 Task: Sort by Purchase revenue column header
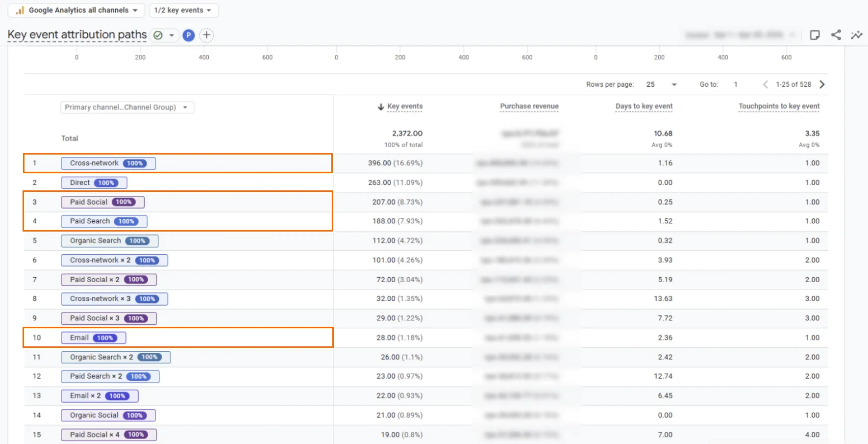click(529, 106)
